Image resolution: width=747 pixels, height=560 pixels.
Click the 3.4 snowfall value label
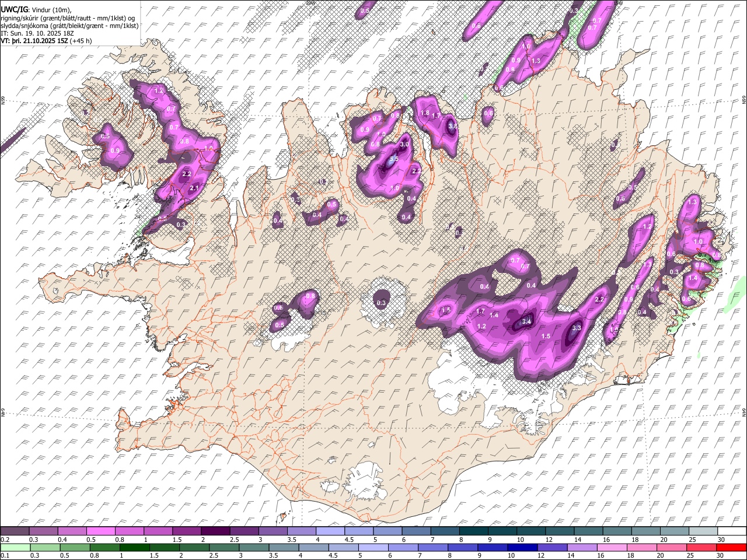(x=526, y=321)
